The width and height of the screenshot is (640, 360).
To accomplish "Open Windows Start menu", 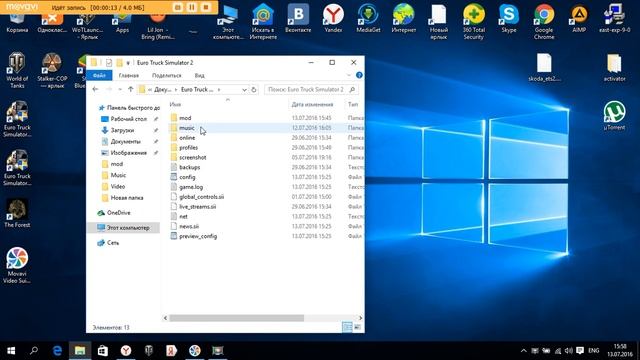I will coord(11,351).
